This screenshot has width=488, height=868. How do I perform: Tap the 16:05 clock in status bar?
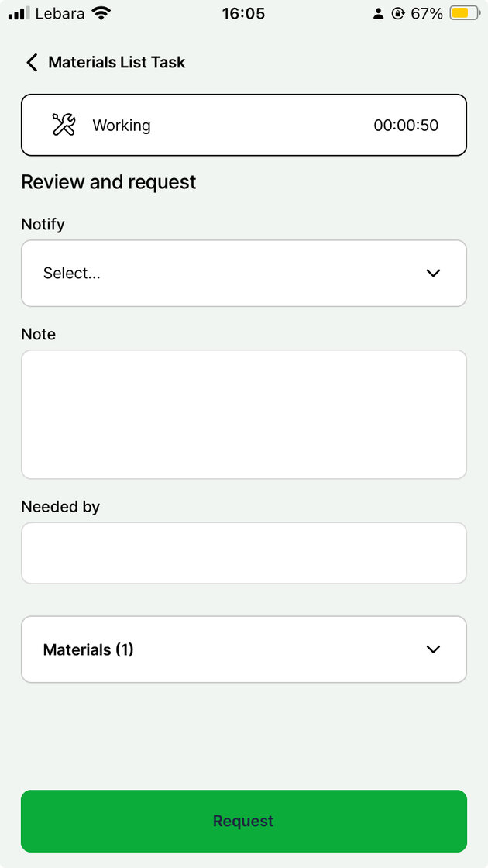(243, 13)
